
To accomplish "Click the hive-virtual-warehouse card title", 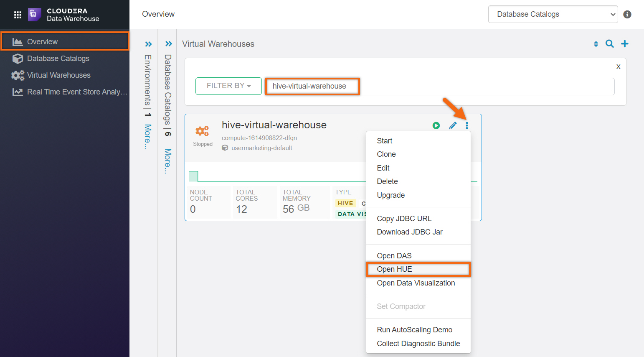I will click(x=274, y=125).
